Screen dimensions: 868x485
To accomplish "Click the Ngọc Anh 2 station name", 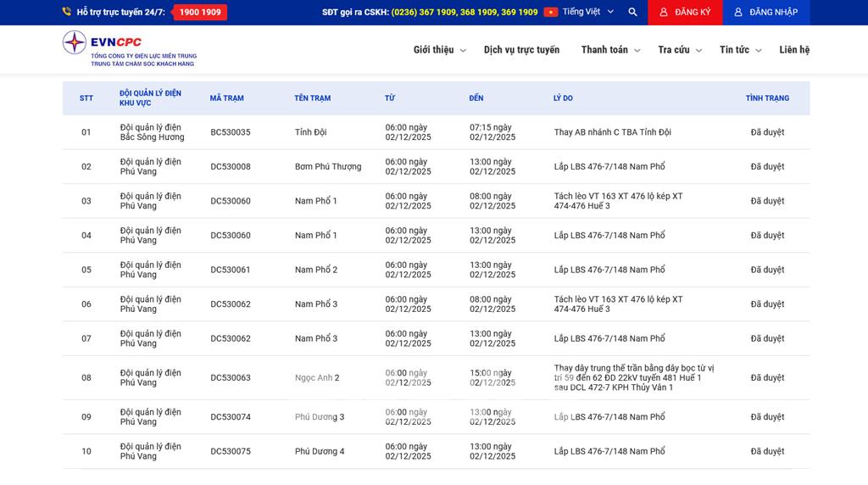I will 317,378.
